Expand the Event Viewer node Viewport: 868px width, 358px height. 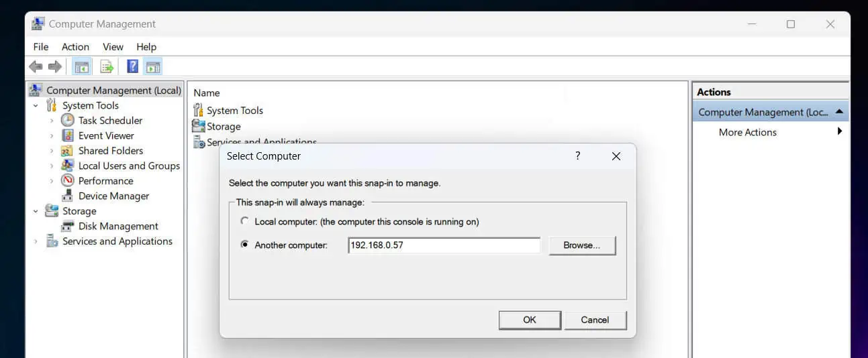coord(52,135)
